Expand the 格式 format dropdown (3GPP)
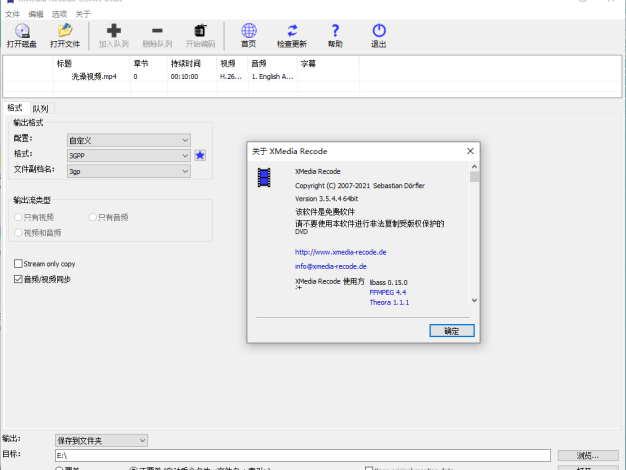This screenshot has width=626, height=470. point(129,155)
